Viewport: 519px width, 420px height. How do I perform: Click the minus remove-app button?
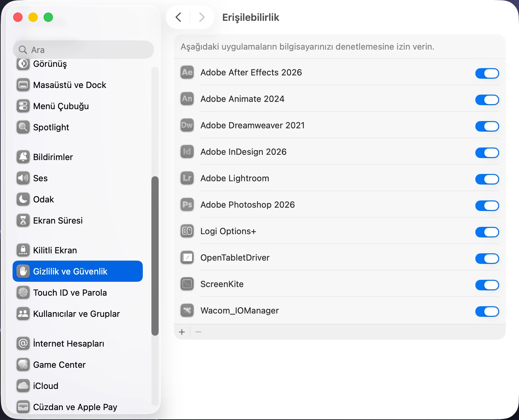tap(198, 332)
